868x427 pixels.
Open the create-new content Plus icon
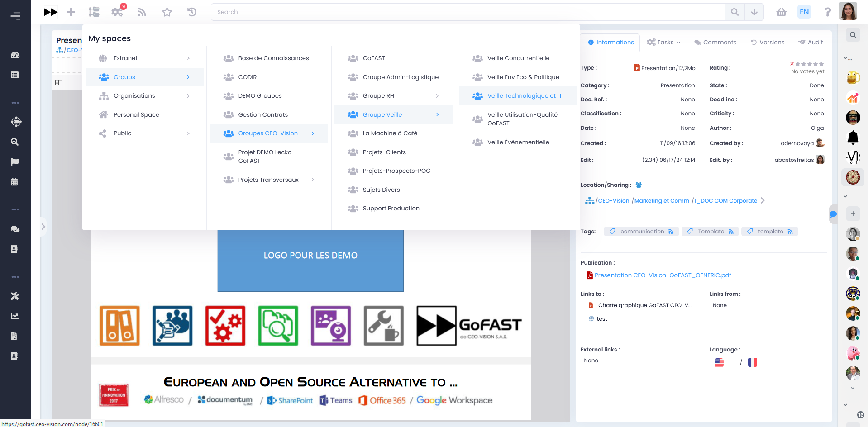(x=71, y=12)
